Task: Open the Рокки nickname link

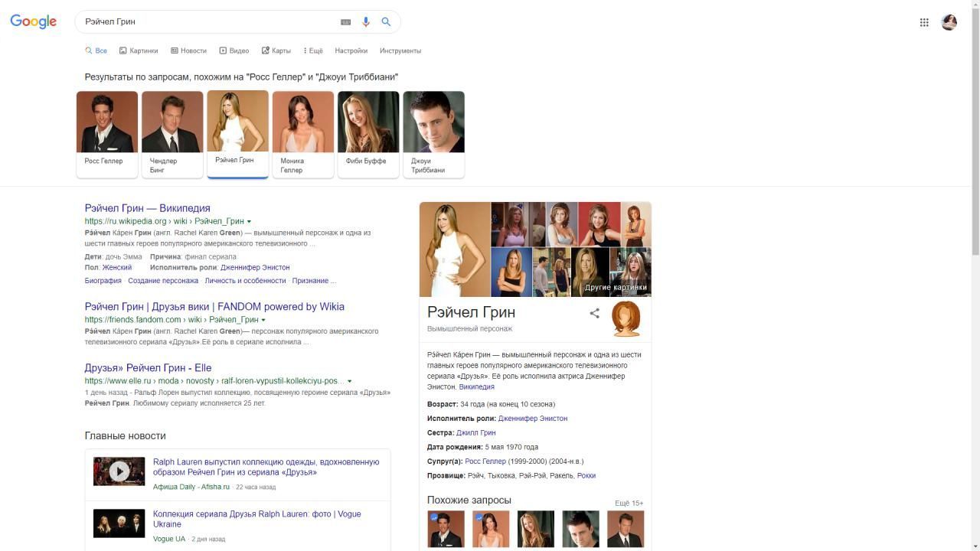Action: click(586, 476)
